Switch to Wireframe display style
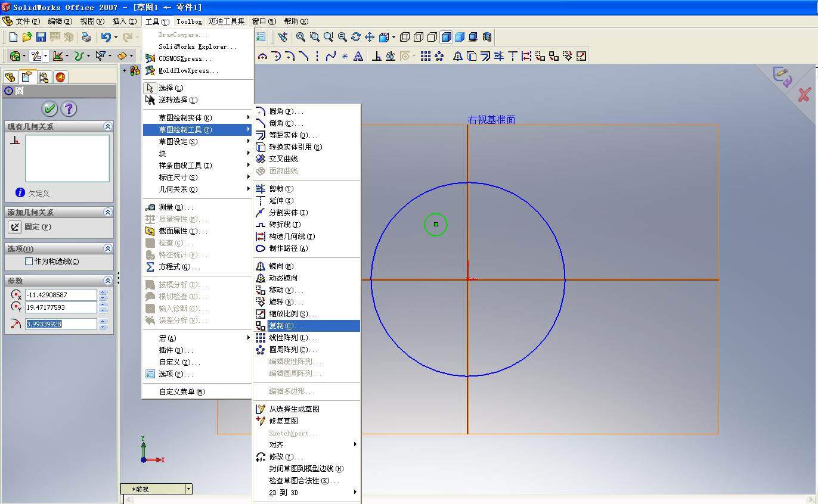The width and height of the screenshot is (818, 504). tap(405, 37)
